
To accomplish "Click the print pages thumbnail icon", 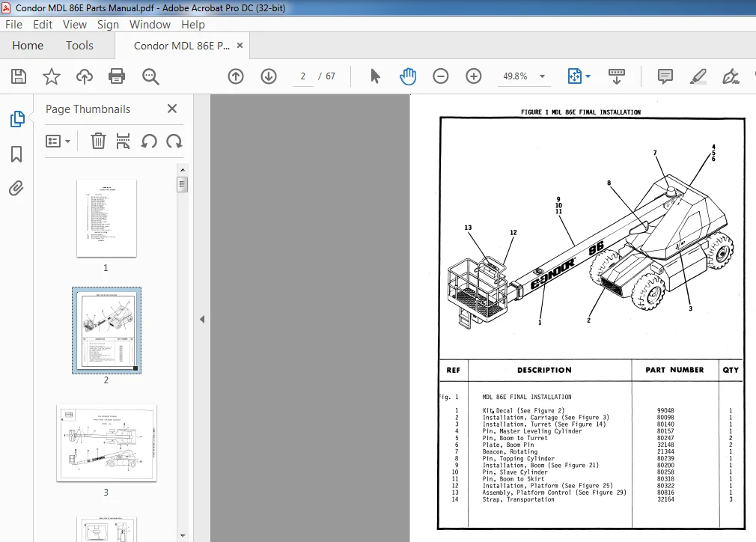I will pyautogui.click(x=123, y=141).
